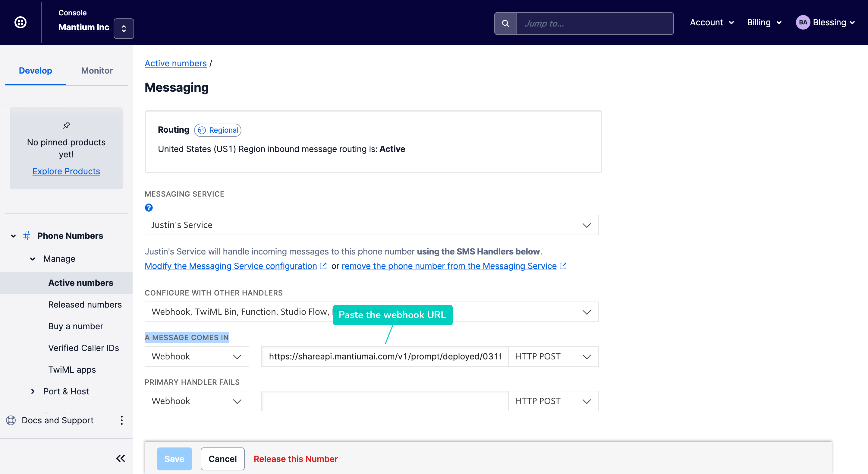Collapse the Phone Numbers section
Viewport: 868px width, 474px height.
[13, 236]
